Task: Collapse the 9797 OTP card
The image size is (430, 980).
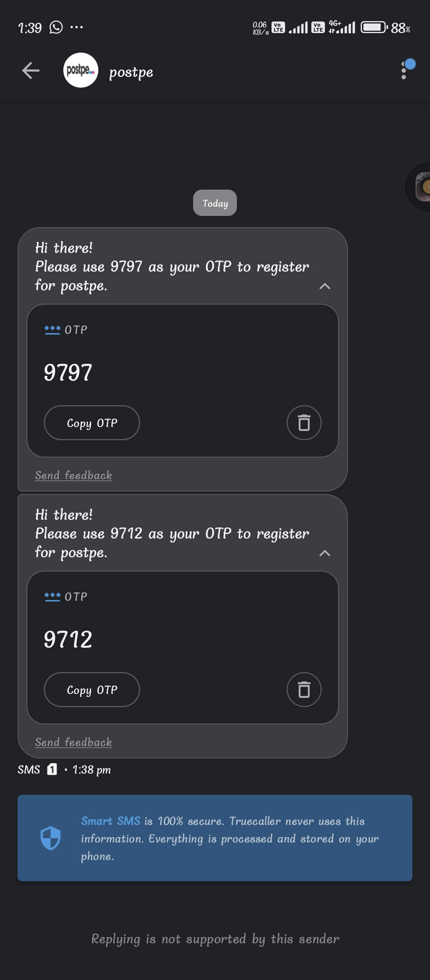Action: click(325, 286)
